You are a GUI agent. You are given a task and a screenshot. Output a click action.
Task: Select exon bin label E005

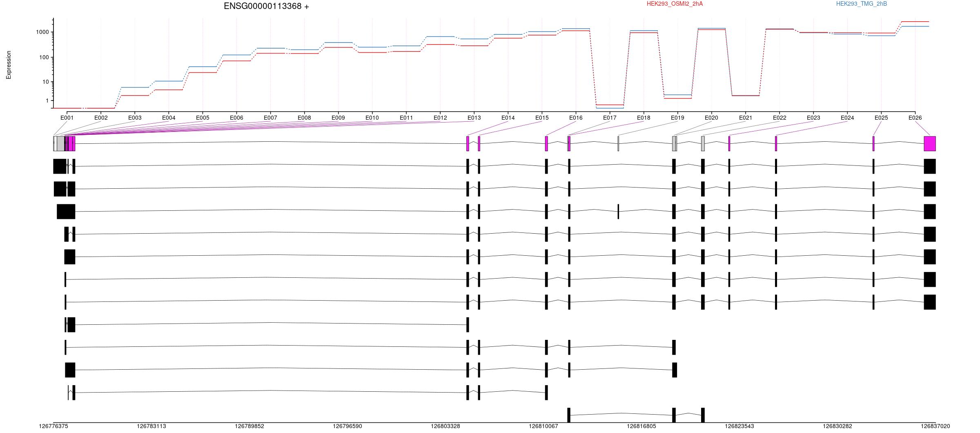click(203, 118)
